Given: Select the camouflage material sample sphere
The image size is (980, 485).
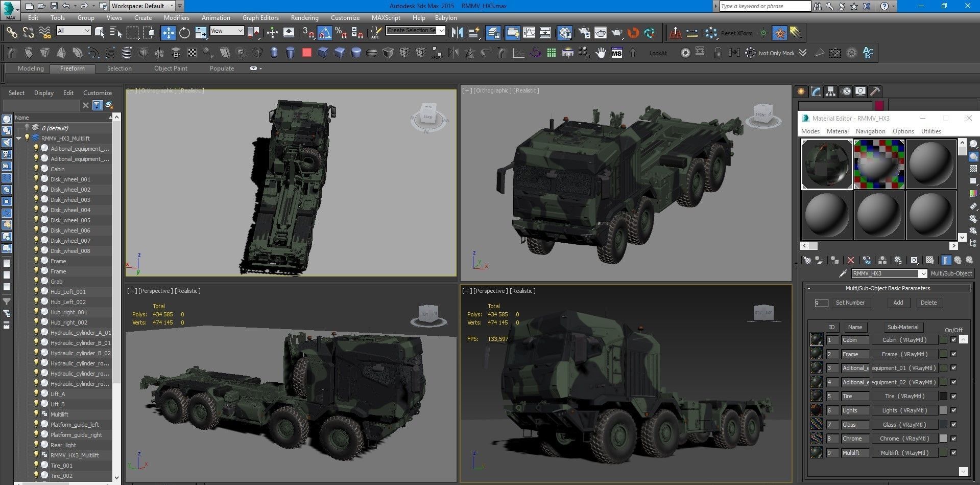Looking at the screenshot, I should tap(827, 164).
